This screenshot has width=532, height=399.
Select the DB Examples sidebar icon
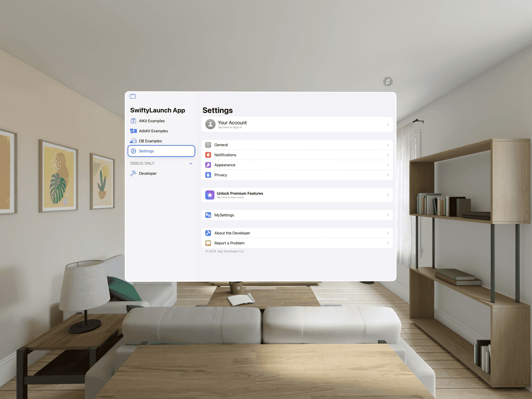(x=134, y=140)
